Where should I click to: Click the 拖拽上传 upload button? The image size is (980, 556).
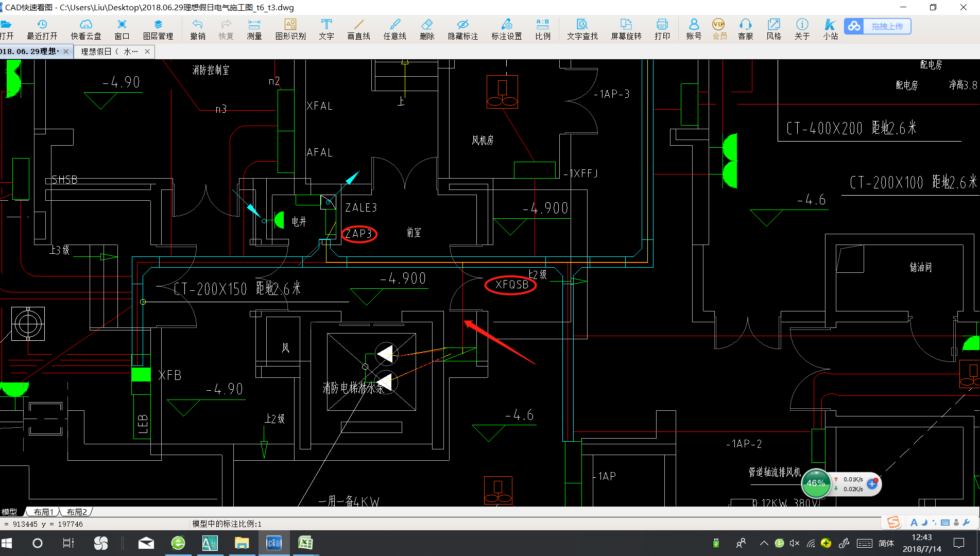[x=878, y=26]
